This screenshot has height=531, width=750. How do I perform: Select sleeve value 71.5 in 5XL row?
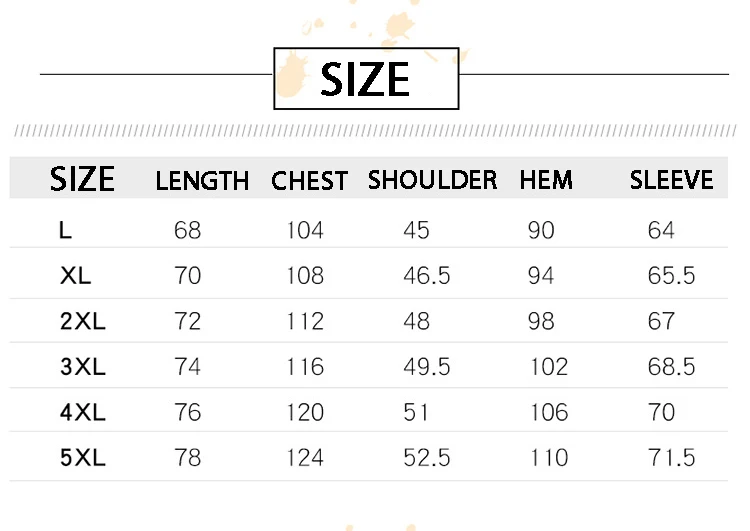[671, 458]
